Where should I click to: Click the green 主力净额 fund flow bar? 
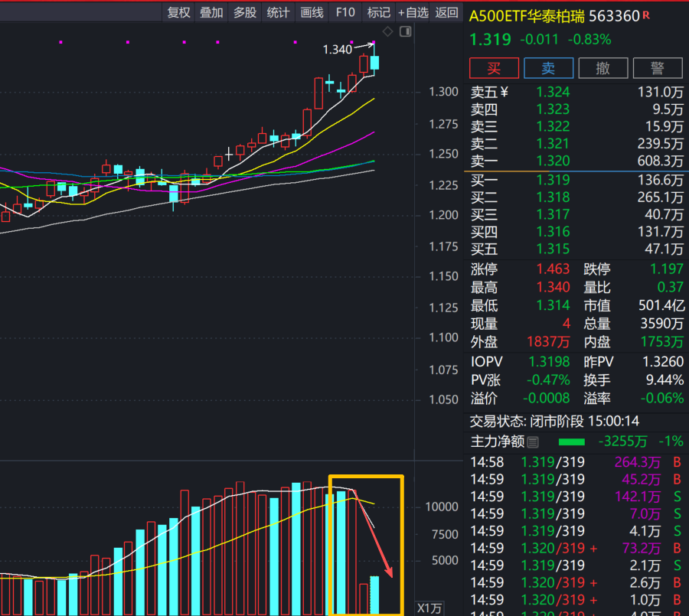coord(571,442)
